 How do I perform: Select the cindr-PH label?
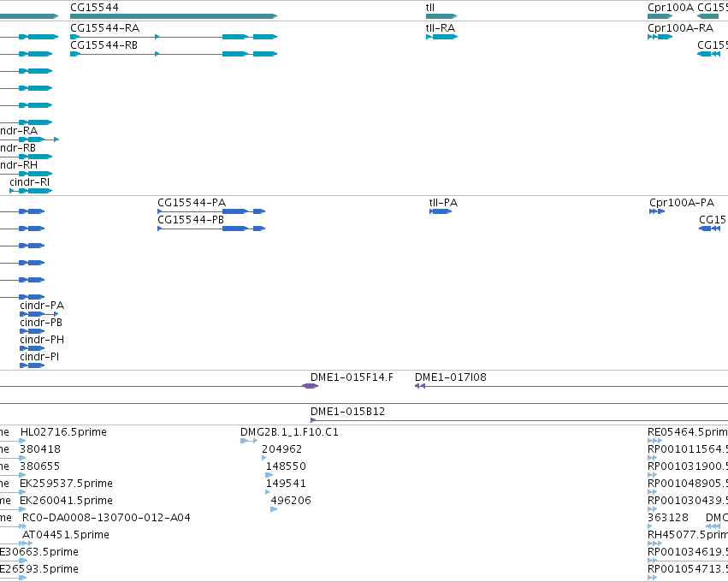pos(42,340)
